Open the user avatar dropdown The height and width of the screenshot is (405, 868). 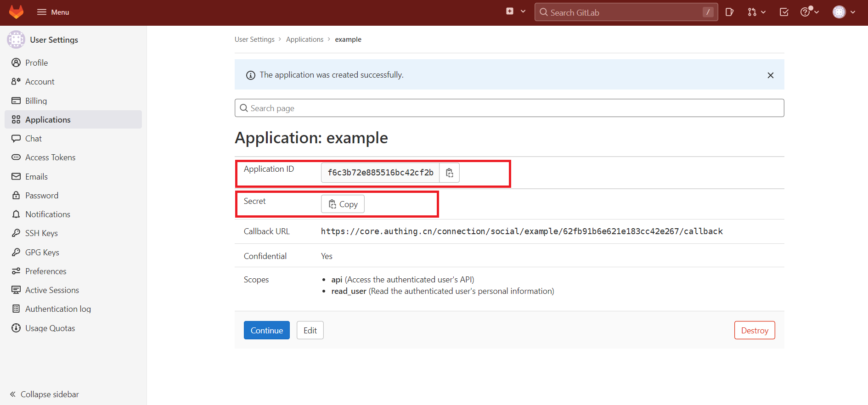(844, 12)
